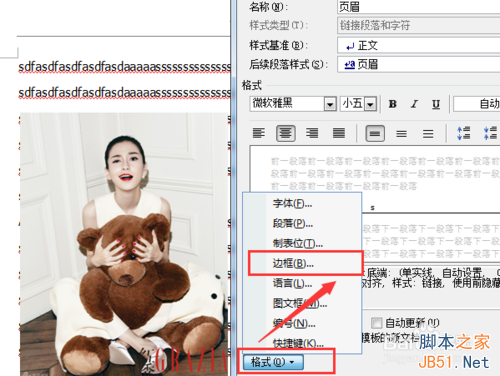500x376 pixels.
Task: Toggle underline formatting button
Action: [436, 104]
